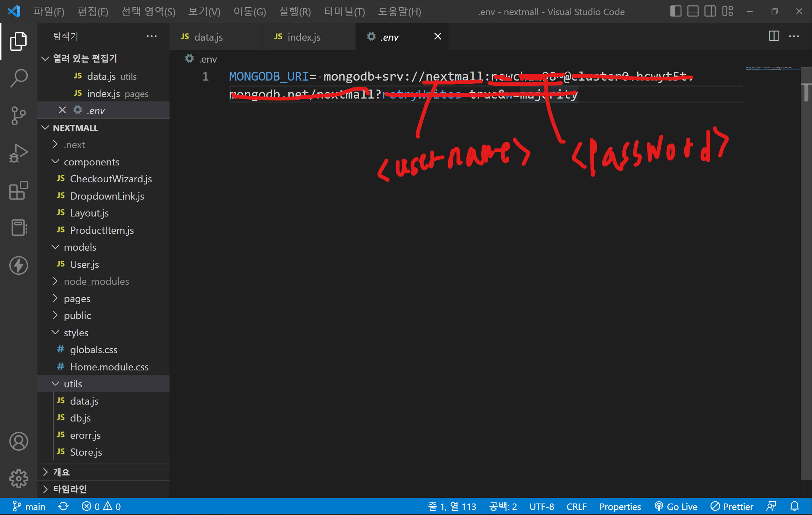Switch to index.js editor tab
This screenshot has width=812, height=515.
(x=309, y=37)
